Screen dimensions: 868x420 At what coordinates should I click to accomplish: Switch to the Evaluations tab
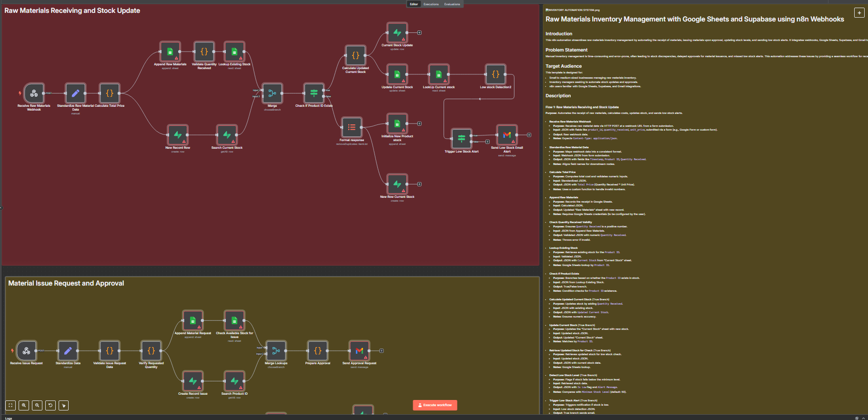pyautogui.click(x=452, y=4)
